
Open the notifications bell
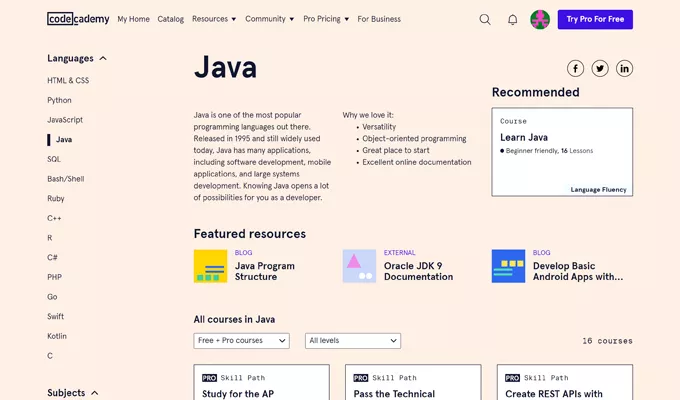point(513,20)
